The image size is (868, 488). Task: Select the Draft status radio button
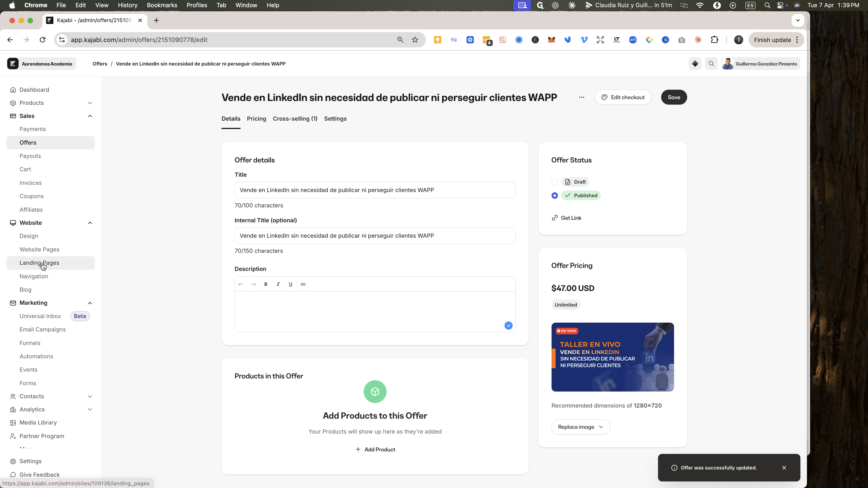(x=555, y=182)
